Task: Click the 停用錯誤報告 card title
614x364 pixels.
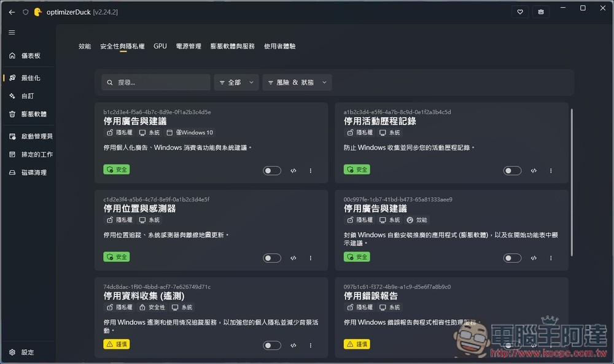Action: point(370,296)
